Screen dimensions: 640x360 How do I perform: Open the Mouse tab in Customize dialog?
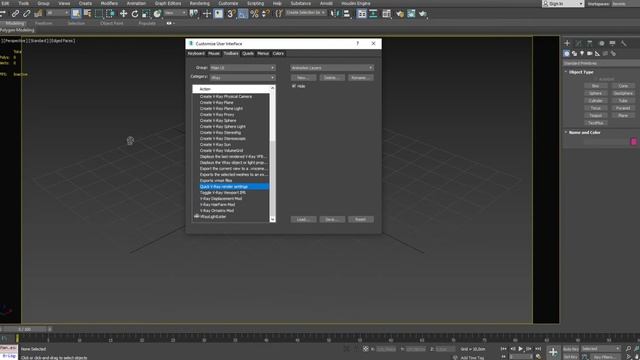coord(214,53)
